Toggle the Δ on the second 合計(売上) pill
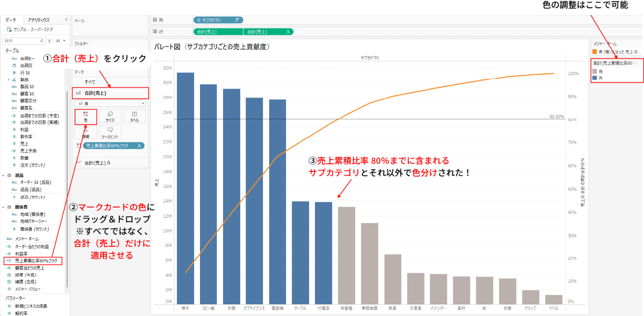644x316 pixels. [x=288, y=31]
